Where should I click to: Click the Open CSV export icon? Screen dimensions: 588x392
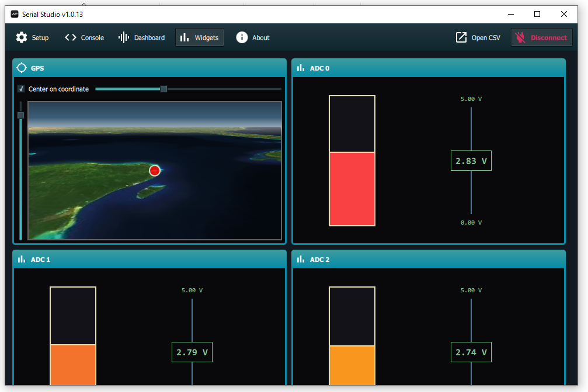461,37
